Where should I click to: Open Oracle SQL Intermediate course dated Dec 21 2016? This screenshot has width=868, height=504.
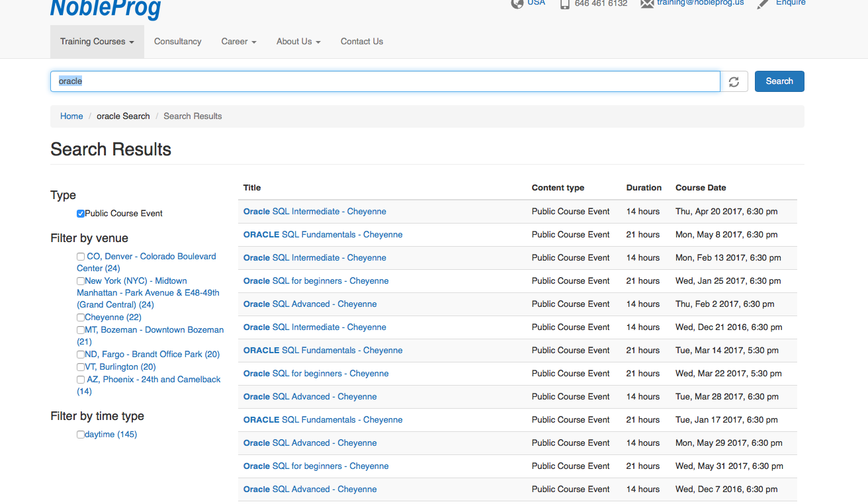coord(315,327)
